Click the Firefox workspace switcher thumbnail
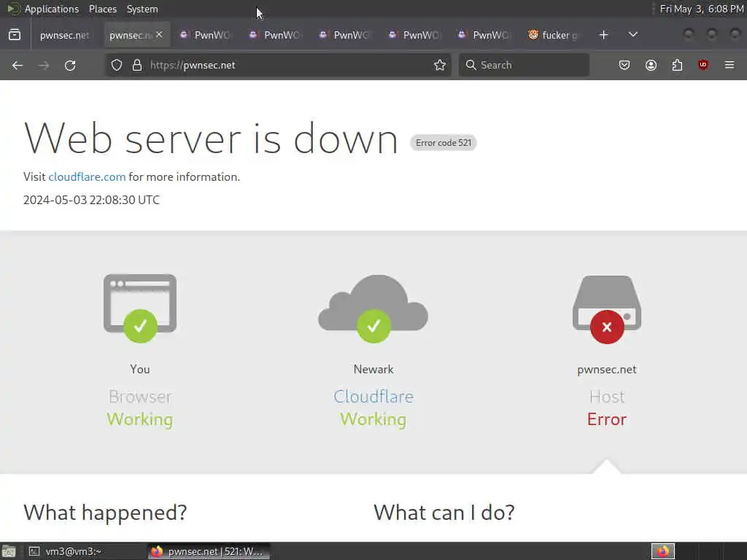747x560 pixels. (663, 551)
